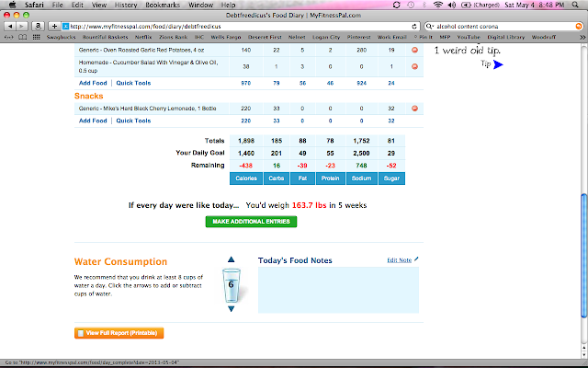Viewport: 588px width, 368px height.
Task: Click the search field with 'alcohol content corona'
Action: (x=503, y=27)
